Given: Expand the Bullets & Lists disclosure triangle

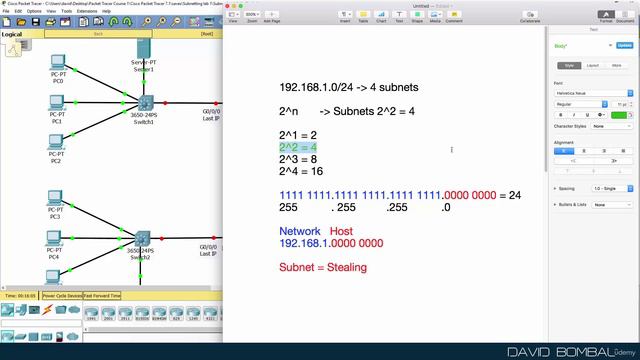Looking at the screenshot, I should [556, 204].
